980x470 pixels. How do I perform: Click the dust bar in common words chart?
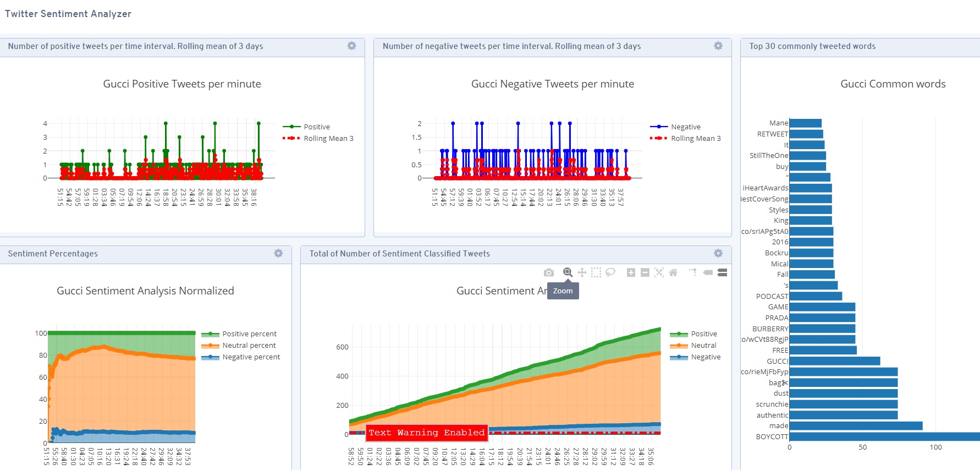tap(844, 394)
